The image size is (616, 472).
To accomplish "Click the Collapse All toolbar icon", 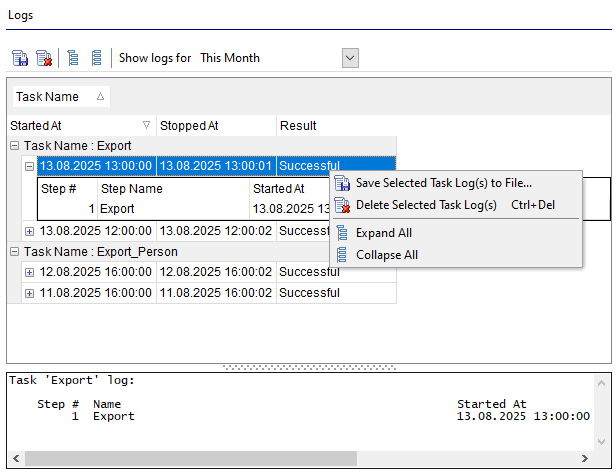I will coord(96,58).
